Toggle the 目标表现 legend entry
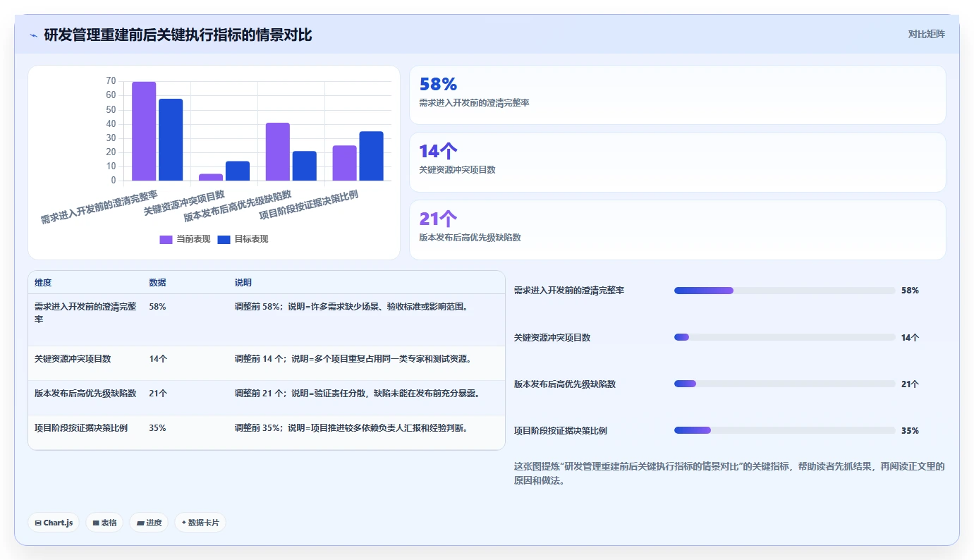Image resolution: width=974 pixels, height=560 pixels. click(243, 239)
